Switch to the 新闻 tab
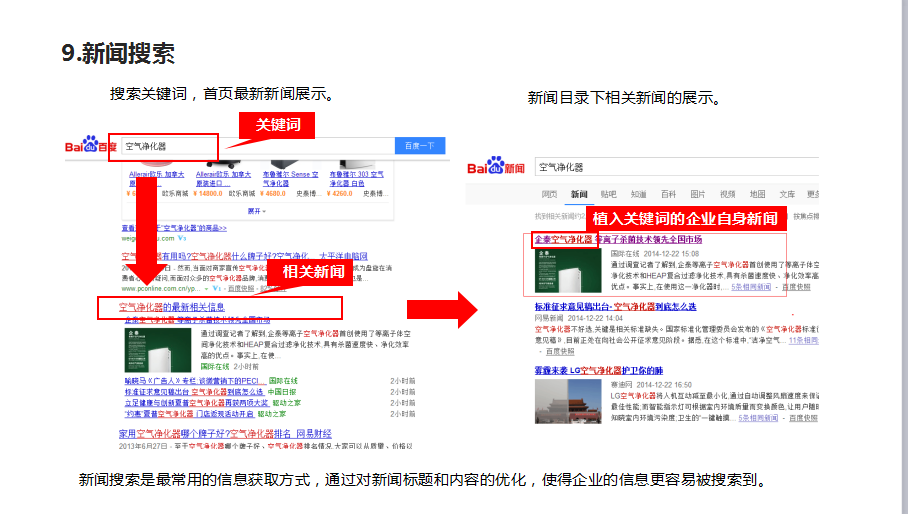908x514 pixels. pos(579,194)
